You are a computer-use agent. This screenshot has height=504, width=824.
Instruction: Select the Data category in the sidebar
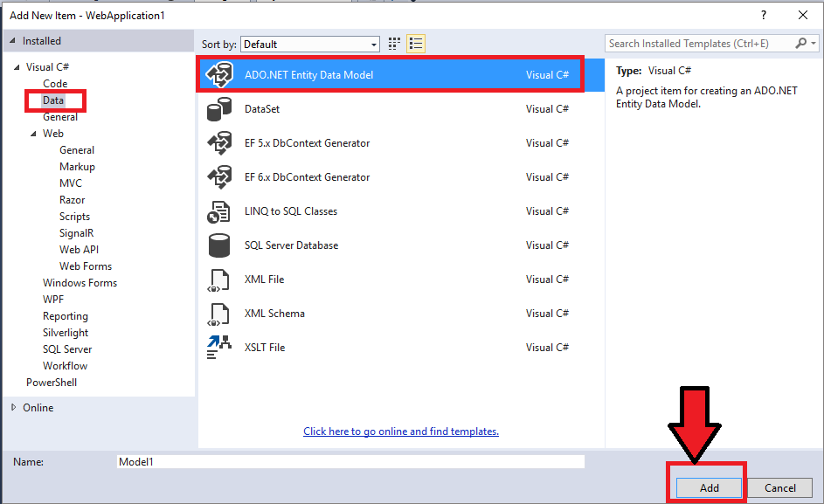[56, 100]
